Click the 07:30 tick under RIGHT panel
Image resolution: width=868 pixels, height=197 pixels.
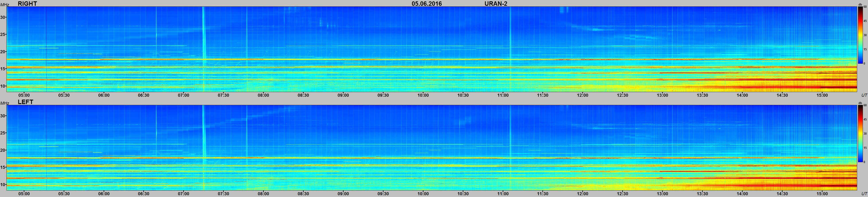pyautogui.click(x=223, y=95)
